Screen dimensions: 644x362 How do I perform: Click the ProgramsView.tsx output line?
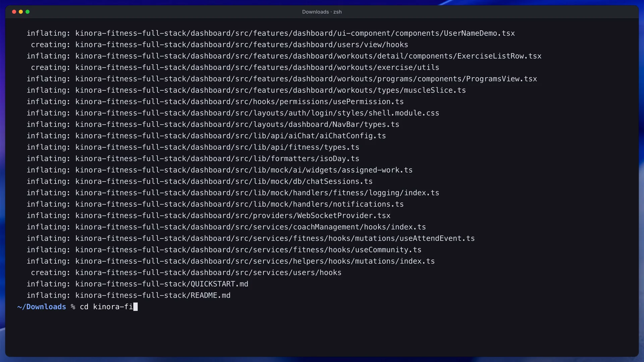[282, 79]
